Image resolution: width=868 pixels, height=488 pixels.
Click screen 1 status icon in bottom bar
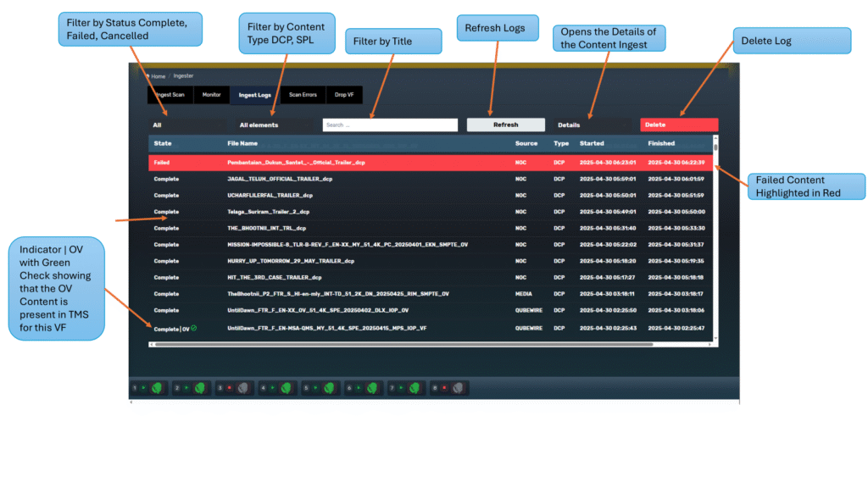[x=157, y=388]
